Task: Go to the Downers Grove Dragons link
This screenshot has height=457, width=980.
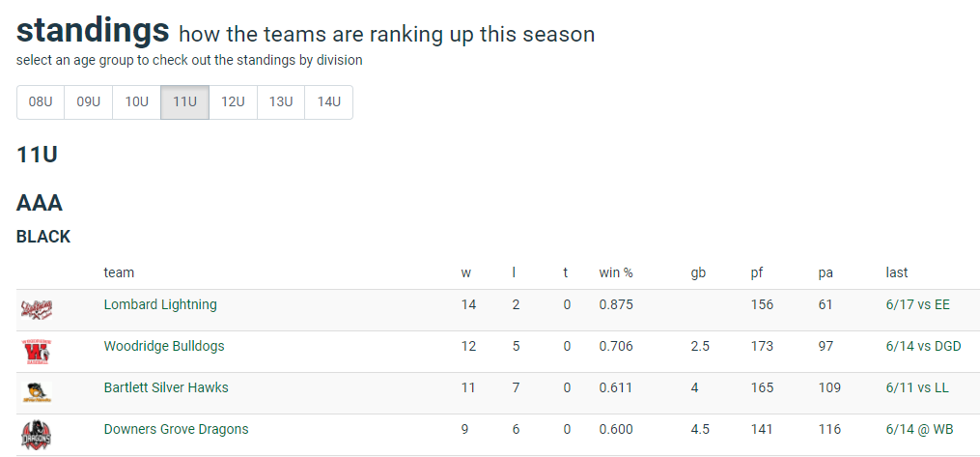Action: (x=177, y=429)
